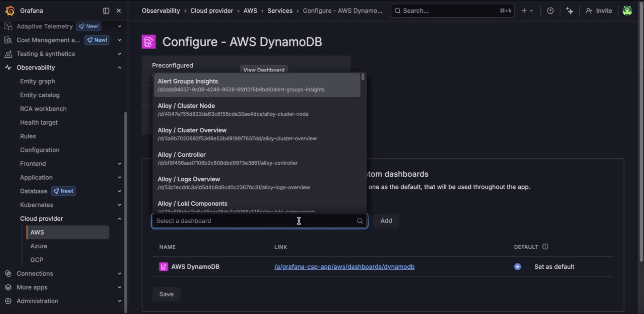Click the Administration gear icon
The width and height of the screenshot is (644, 314).
tap(8, 301)
